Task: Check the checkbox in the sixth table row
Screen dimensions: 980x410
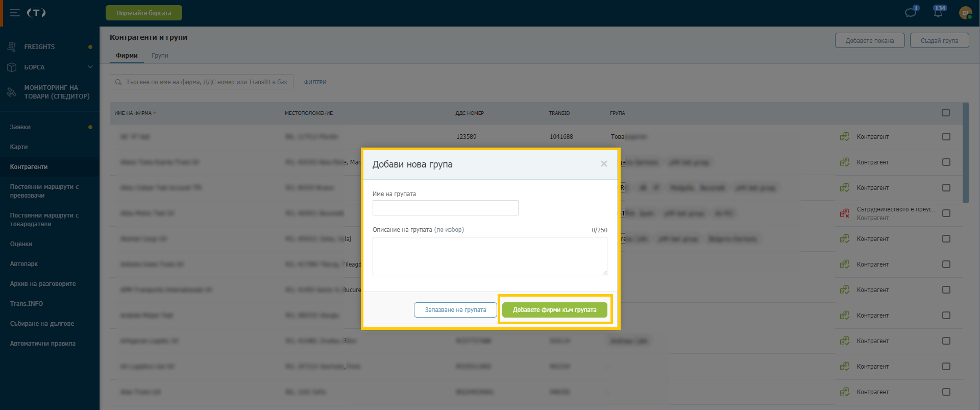Action: [x=946, y=264]
